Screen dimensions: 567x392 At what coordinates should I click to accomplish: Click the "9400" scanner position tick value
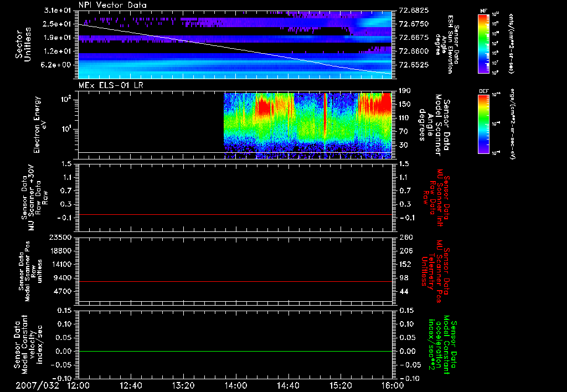click(62, 278)
